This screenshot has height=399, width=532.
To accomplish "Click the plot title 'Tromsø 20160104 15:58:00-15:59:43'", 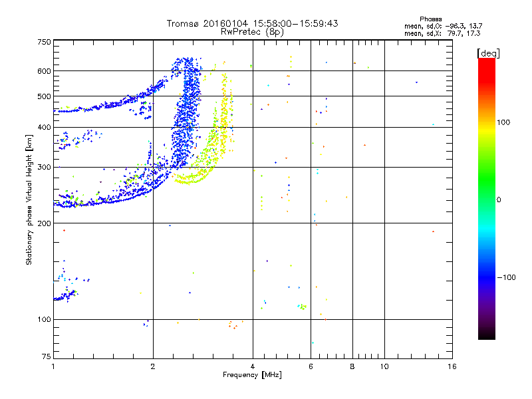I will click(x=252, y=23).
